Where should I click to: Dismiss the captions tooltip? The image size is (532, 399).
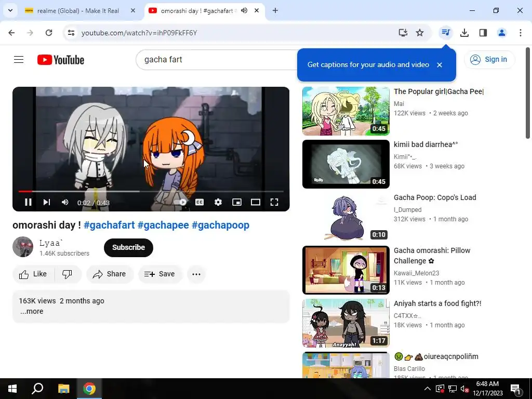tap(440, 65)
